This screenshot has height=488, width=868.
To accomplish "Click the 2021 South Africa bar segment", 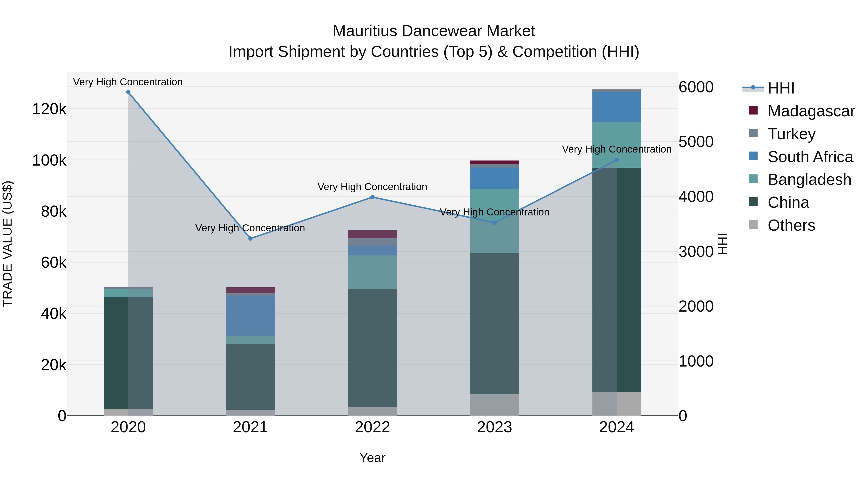I will click(x=250, y=315).
